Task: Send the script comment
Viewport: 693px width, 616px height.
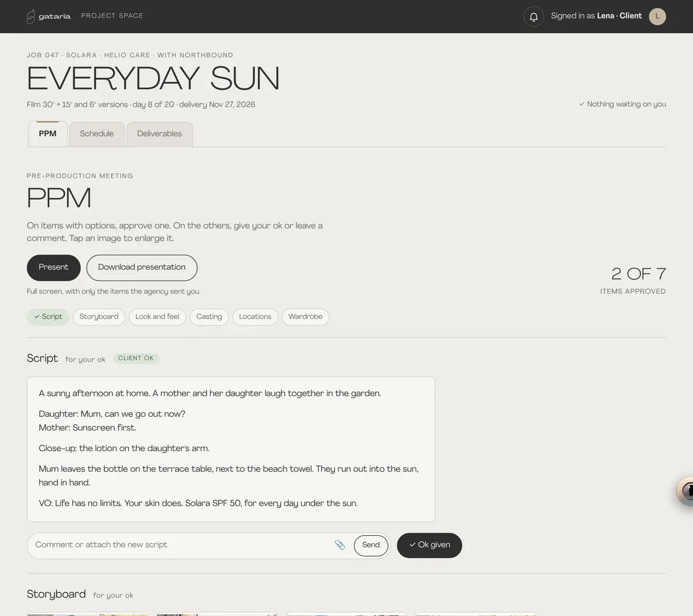Action: click(x=371, y=545)
